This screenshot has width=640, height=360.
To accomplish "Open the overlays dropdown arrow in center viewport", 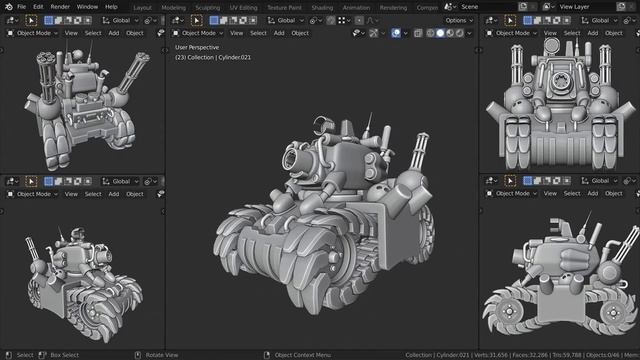I will coord(405,33).
